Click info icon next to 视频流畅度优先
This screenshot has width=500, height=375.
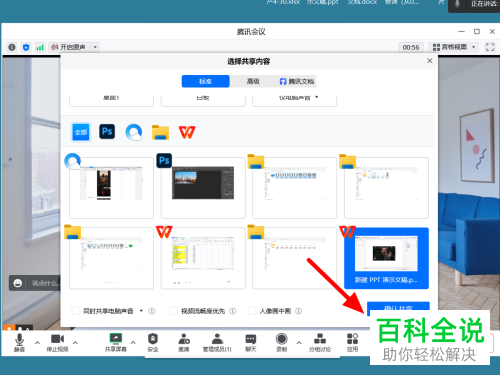pos(233,311)
